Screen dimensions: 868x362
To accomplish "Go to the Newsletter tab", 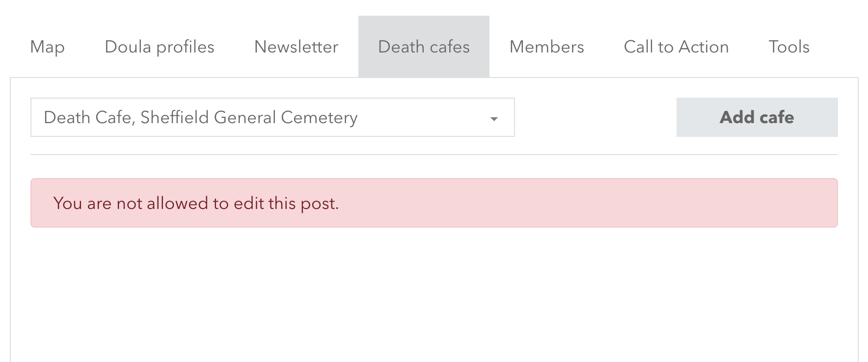I will (x=296, y=47).
